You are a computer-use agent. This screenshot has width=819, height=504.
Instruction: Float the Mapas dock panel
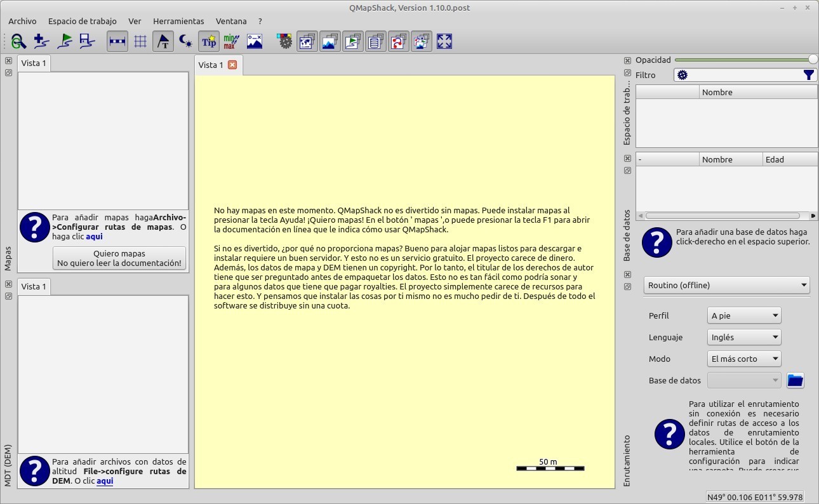click(8, 72)
